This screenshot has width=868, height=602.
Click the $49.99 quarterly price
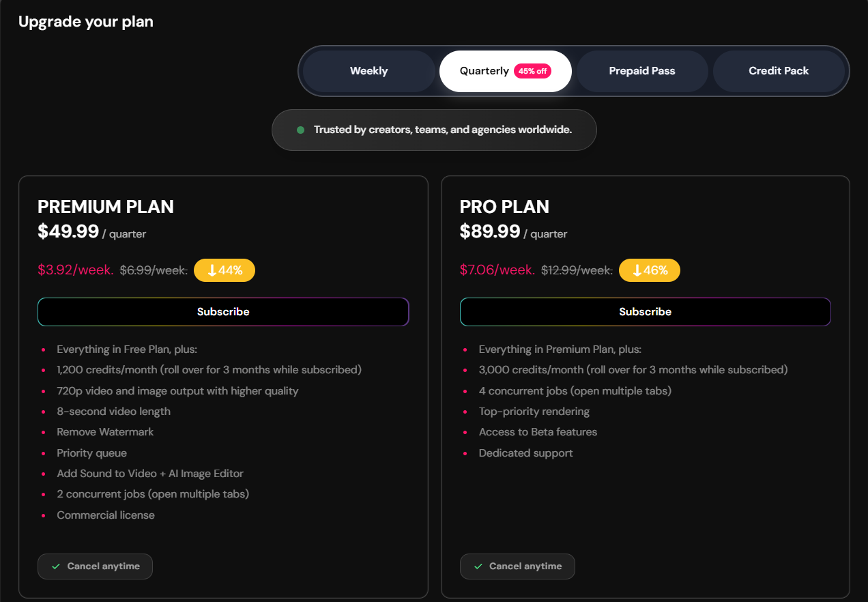click(x=68, y=231)
